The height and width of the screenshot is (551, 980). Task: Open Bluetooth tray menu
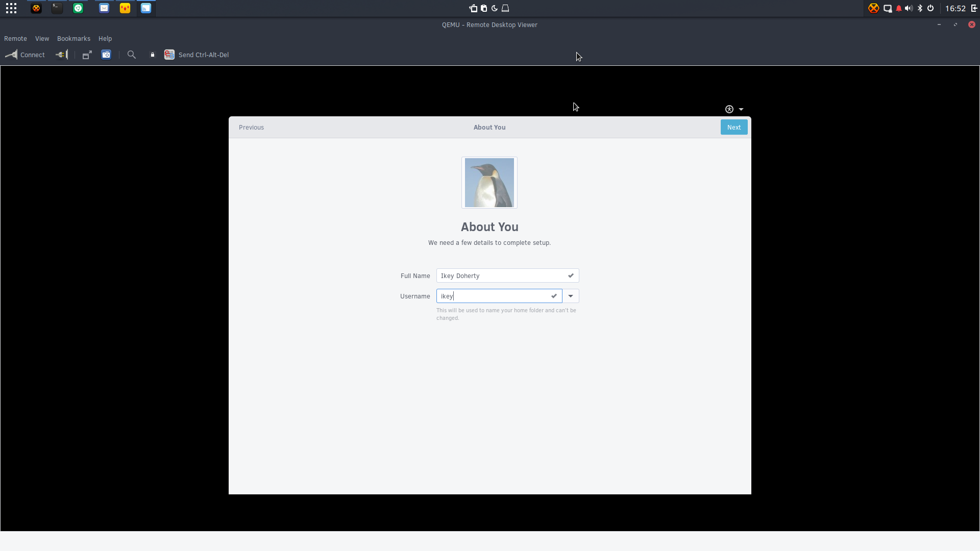[920, 8]
